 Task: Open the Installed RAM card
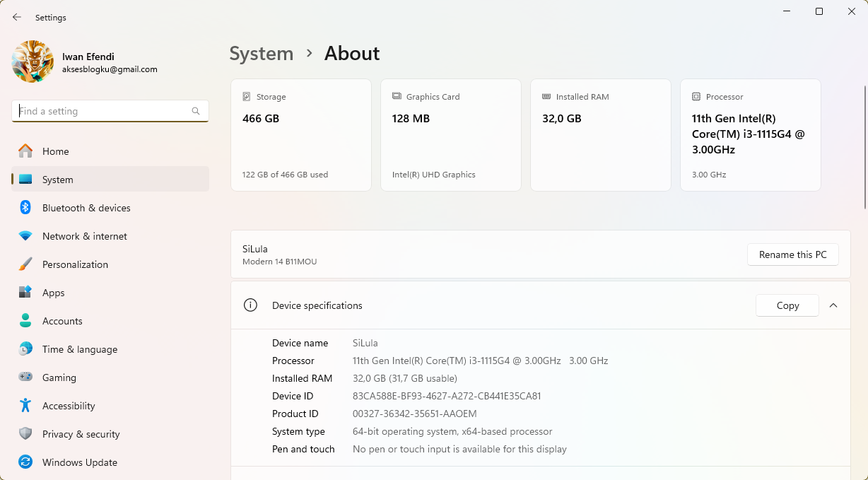[601, 135]
